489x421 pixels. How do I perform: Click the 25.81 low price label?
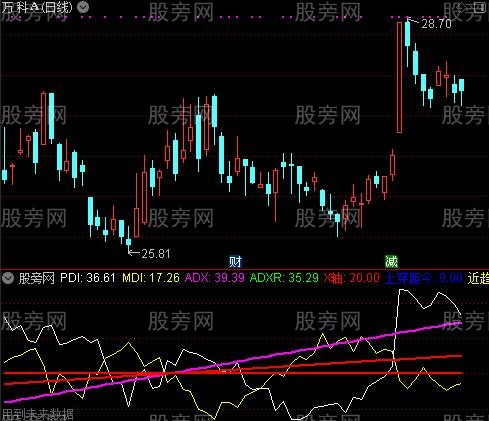tap(156, 254)
